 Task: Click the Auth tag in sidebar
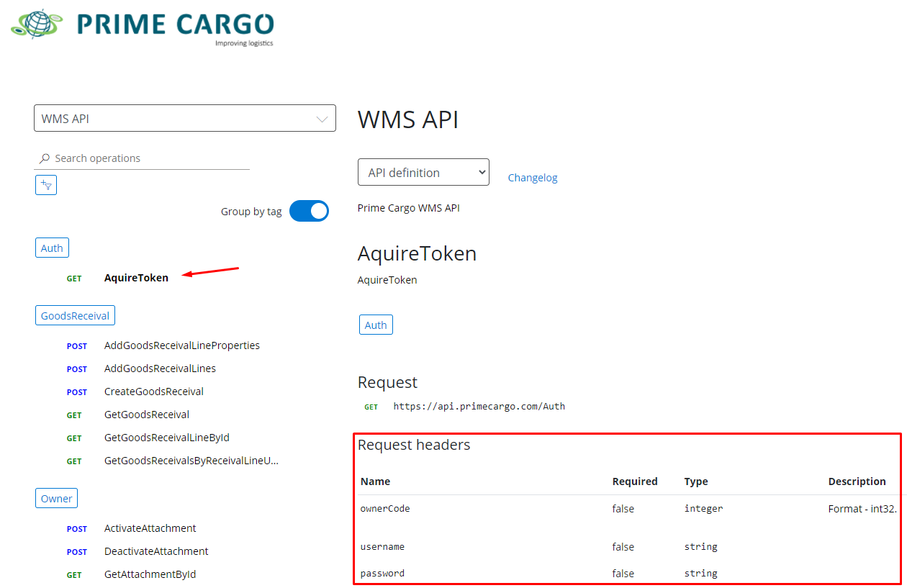(52, 248)
